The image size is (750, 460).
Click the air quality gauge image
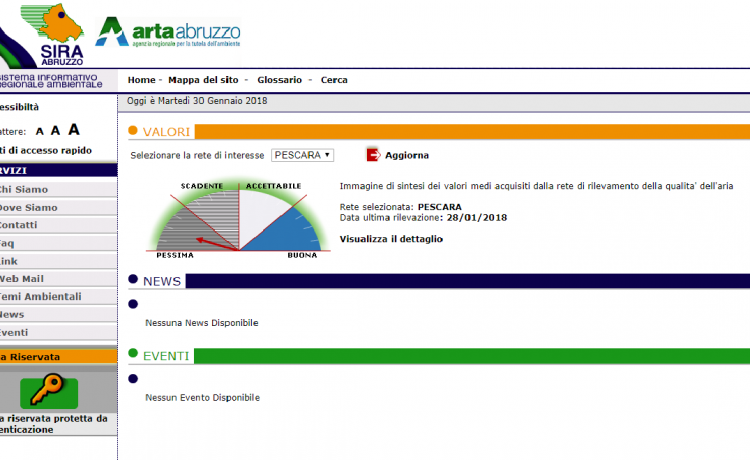pyautogui.click(x=238, y=218)
